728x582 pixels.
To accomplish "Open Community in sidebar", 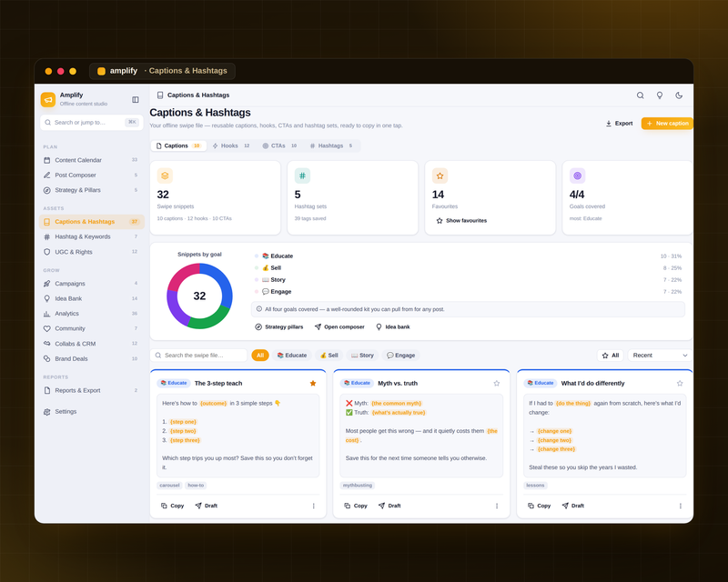I will tap(92, 328).
